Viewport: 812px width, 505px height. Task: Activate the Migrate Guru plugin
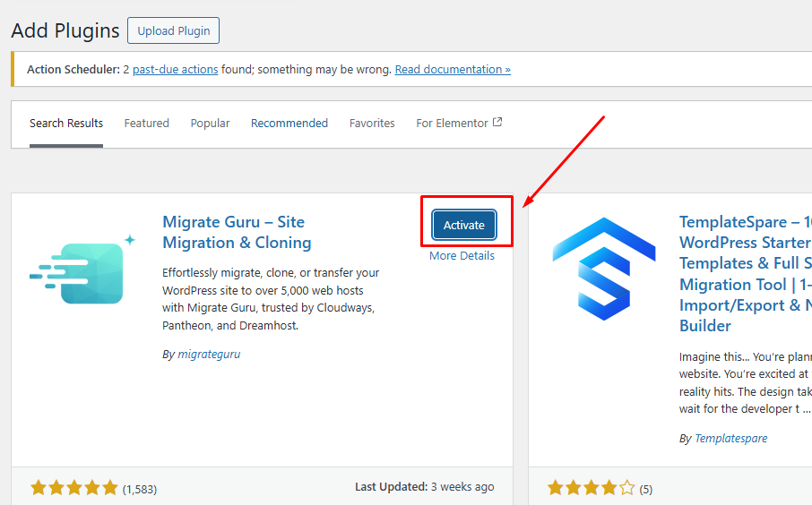click(464, 225)
